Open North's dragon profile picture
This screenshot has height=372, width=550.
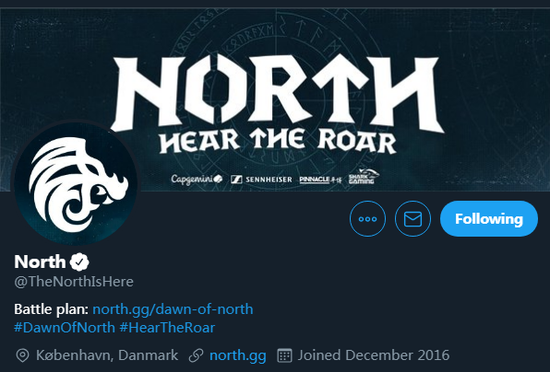click(x=75, y=183)
